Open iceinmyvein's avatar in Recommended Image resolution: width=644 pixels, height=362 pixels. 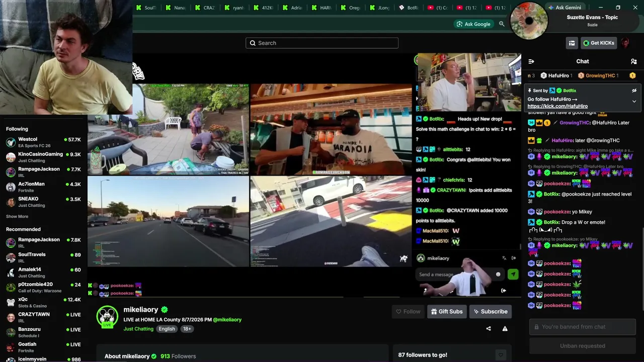click(11, 359)
